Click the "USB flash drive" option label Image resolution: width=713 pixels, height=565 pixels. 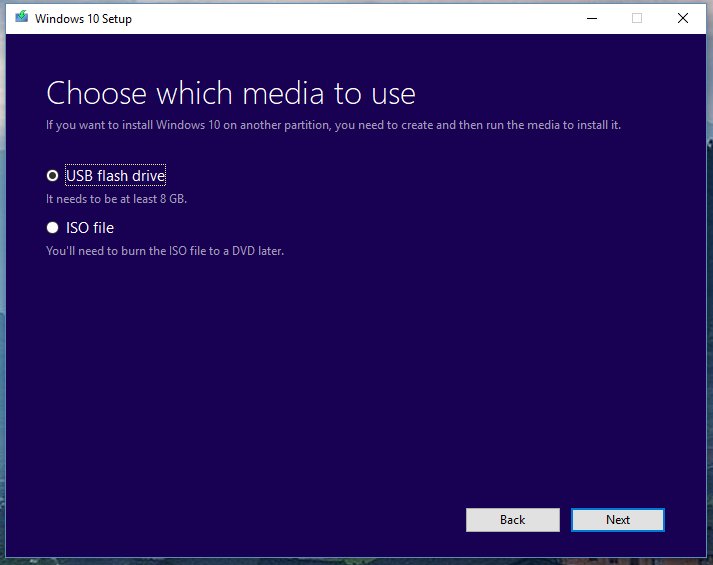pyautogui.click(x=115, y=176)
